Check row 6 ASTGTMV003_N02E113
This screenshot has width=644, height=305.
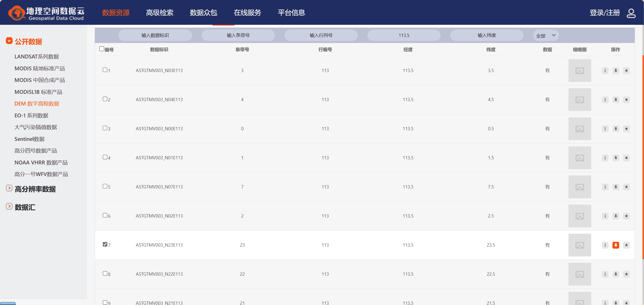pos(105,215)
